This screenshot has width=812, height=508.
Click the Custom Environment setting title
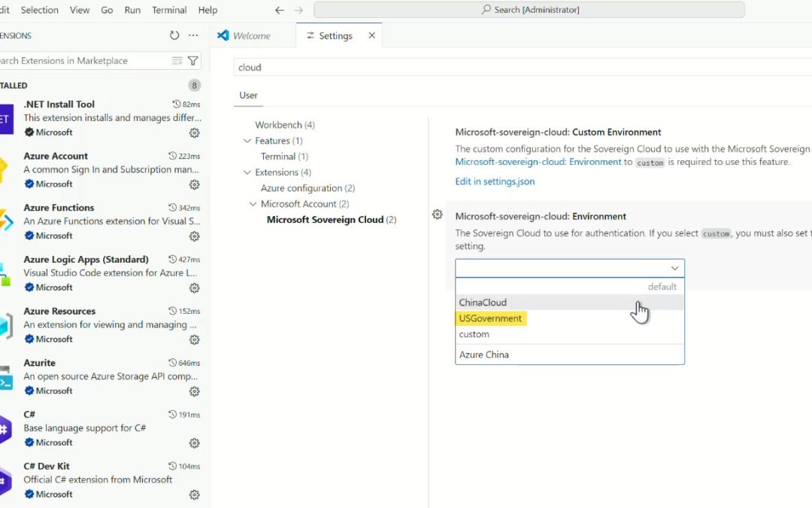tap(558, 132)
